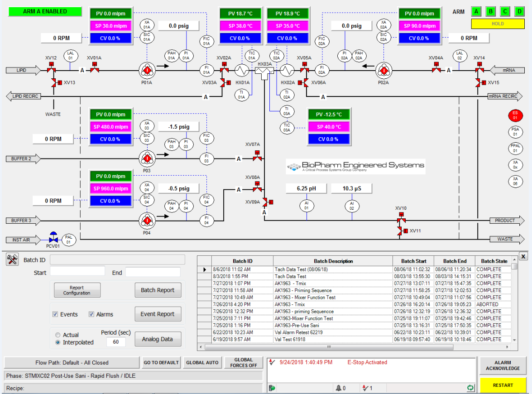This screenshot has height=394, width=532.
Task: Click GLOBAL AUTO button
Action: tap(202, 362)
